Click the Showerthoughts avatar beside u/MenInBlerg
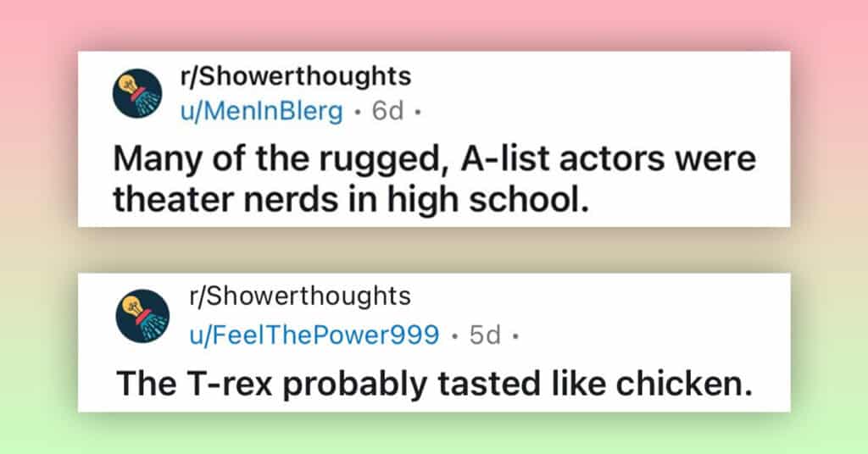The width and height of the screenshot is (868, 454). [137, 93]
